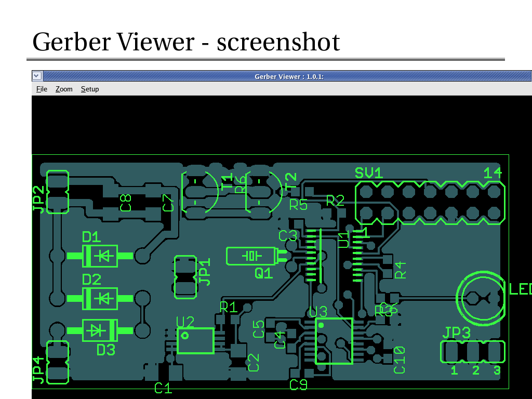The image size is (532, 399).
Task: Click the LED circle footprint
Action: [481, 298]
